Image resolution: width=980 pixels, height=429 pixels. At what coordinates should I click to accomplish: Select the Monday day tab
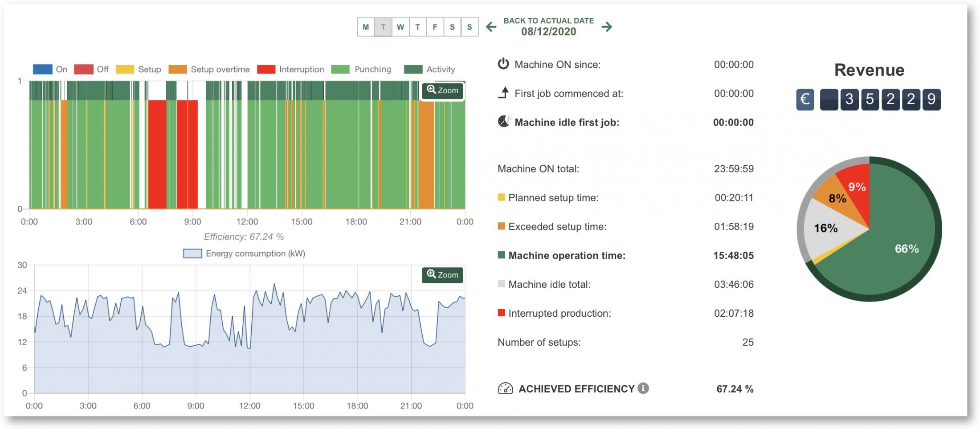tap(366, 27)
